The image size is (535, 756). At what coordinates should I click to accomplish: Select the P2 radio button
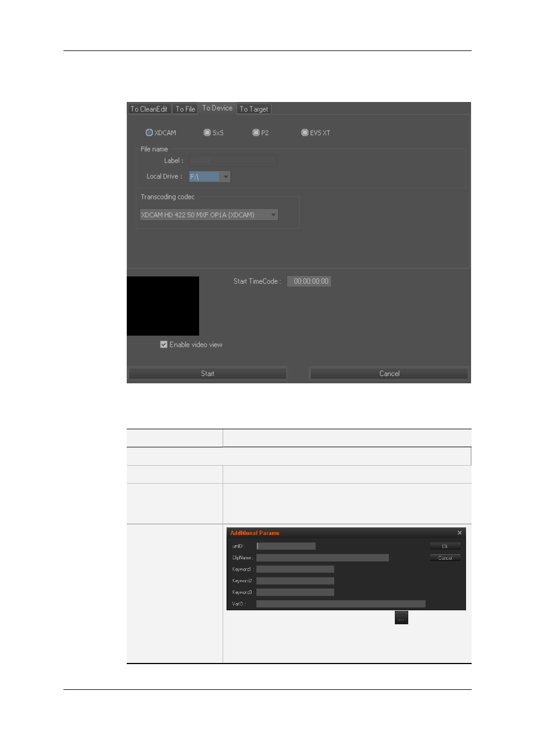tap(256, 133)
